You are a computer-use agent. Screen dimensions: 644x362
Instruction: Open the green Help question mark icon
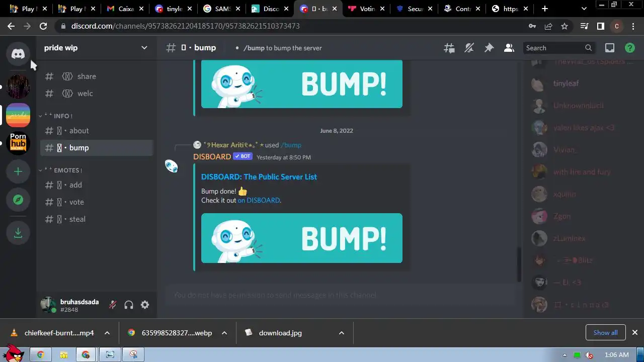pyautogui.click(x=629, y=48)
